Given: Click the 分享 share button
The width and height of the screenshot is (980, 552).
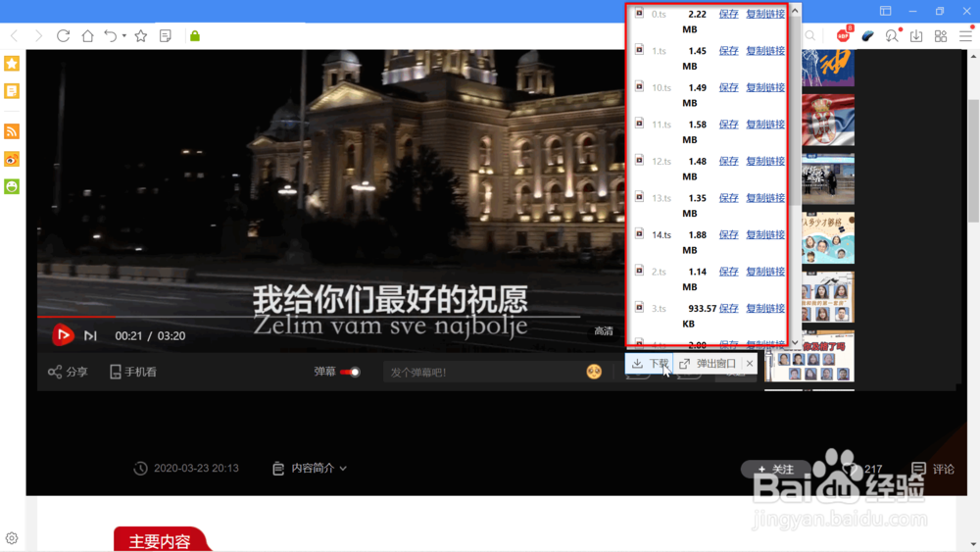Looking at the screenshot, I should pyautogui.click(x=68, y=372).
